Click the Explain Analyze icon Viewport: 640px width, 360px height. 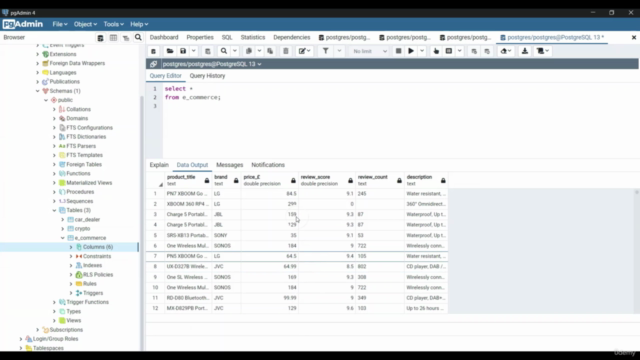tap(449, 51)
